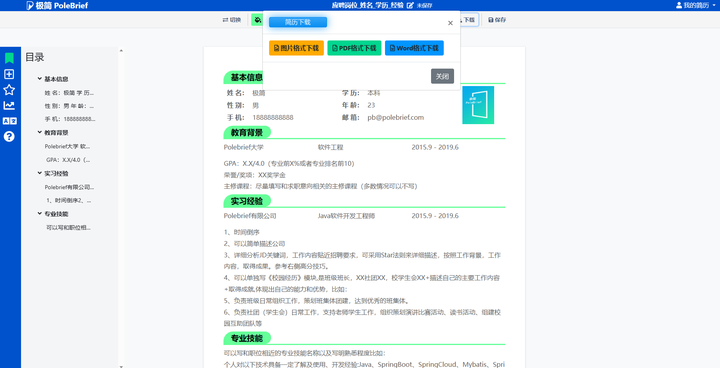Click the age value 23
Viewport: 720px width, 368px height.
tap(371, 105)
